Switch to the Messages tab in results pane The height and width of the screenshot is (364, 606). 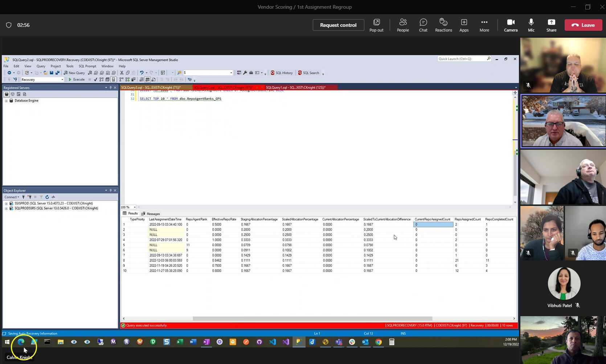pos(151,214)
